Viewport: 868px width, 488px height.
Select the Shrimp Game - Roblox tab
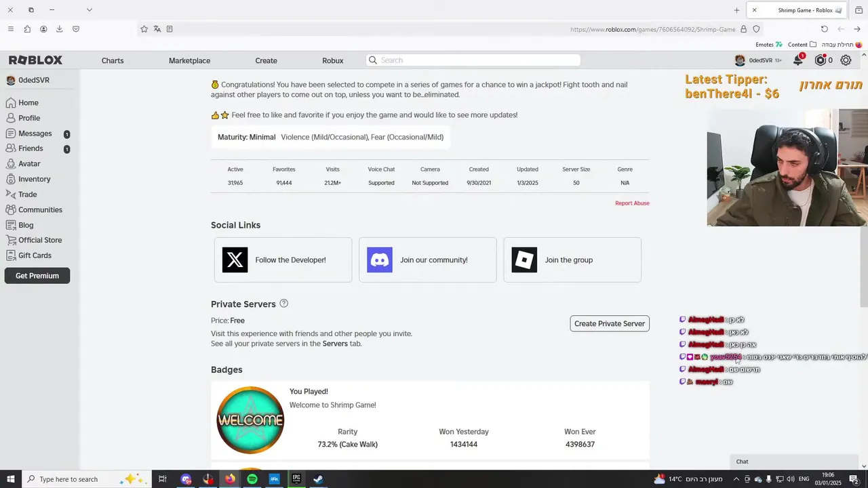pyautogui.click(x=796, y=10)
